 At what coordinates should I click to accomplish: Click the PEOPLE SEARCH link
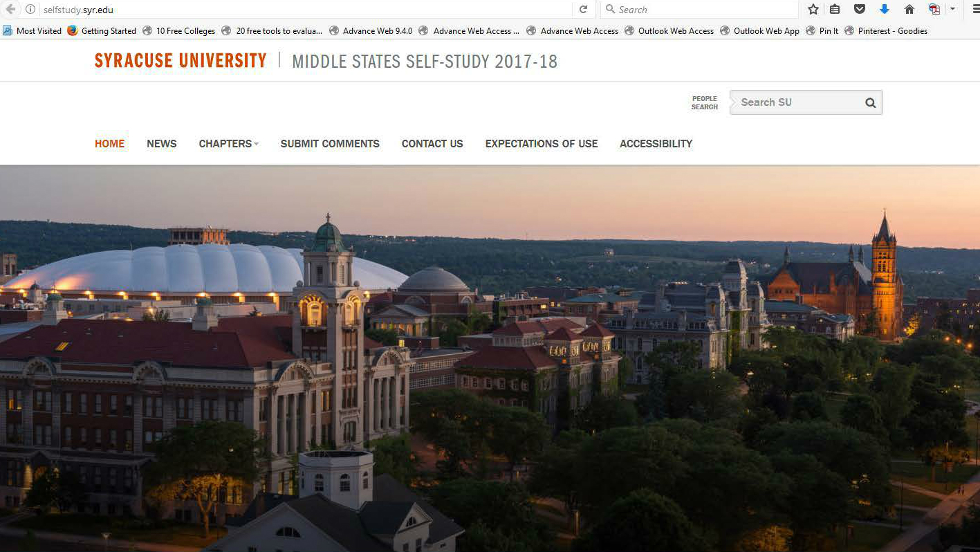click(705, 103)
